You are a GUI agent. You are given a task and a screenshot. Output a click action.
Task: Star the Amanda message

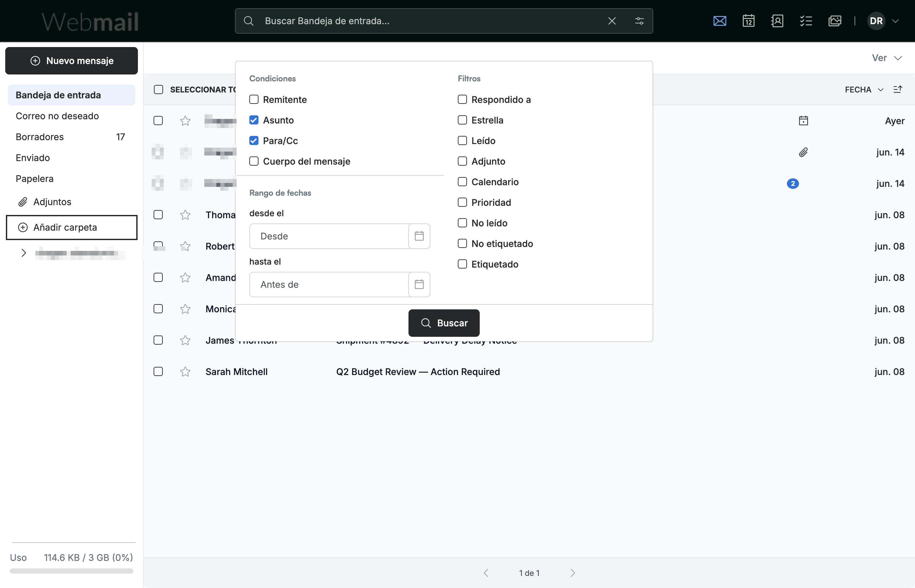pos(185,278)
